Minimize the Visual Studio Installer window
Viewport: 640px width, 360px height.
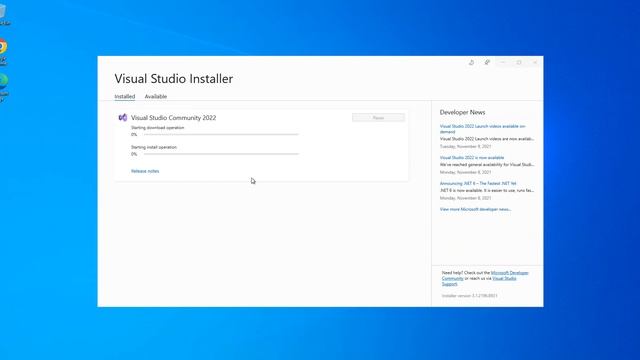coord(503,62)
